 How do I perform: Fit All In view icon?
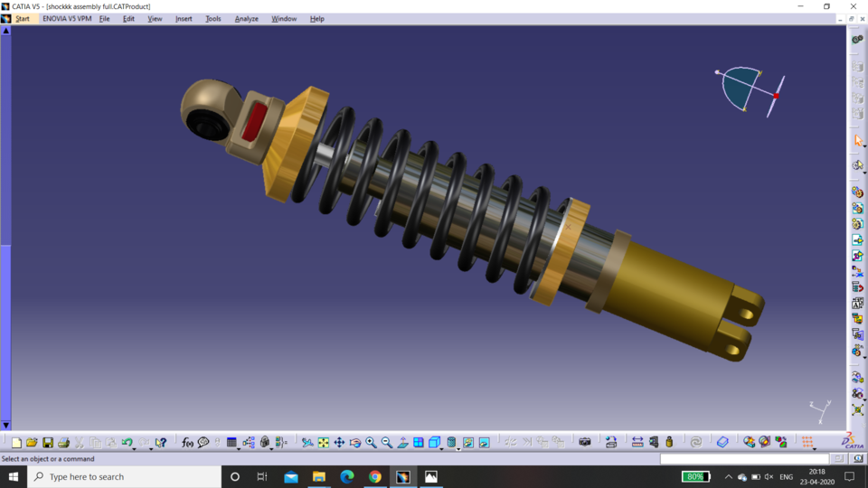click(x=324, y=442)
